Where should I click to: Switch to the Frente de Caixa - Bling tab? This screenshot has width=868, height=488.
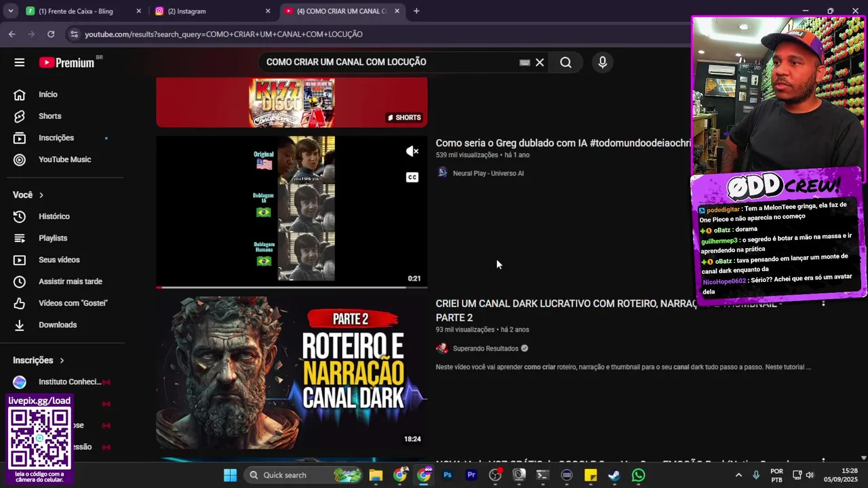click(x=75, y=11)
